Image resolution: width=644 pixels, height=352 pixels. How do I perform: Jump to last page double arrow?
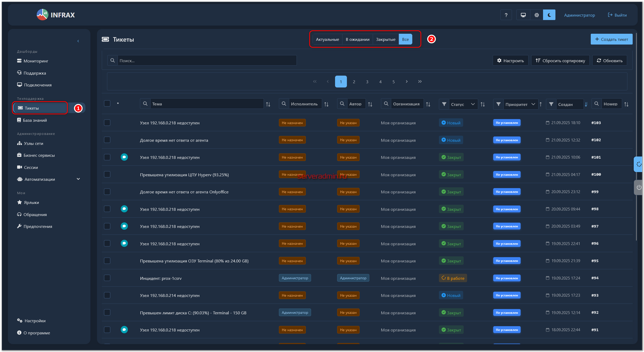point(420,81)
